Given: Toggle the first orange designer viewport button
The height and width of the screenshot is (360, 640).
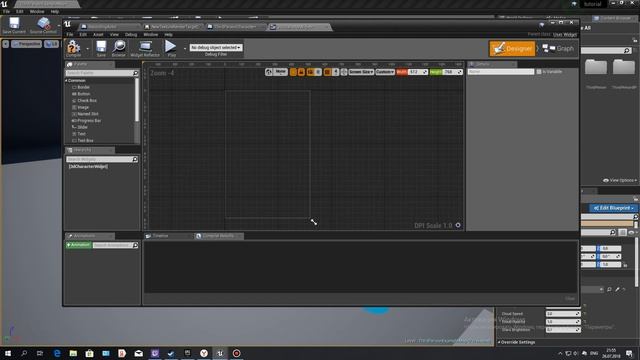Looking at the screenshot, I should (293, 72).
